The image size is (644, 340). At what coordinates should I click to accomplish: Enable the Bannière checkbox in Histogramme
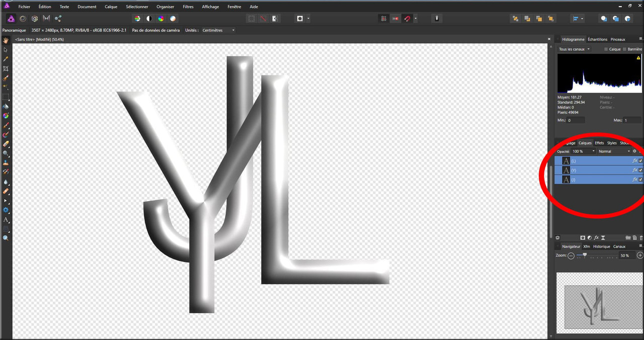625,49
